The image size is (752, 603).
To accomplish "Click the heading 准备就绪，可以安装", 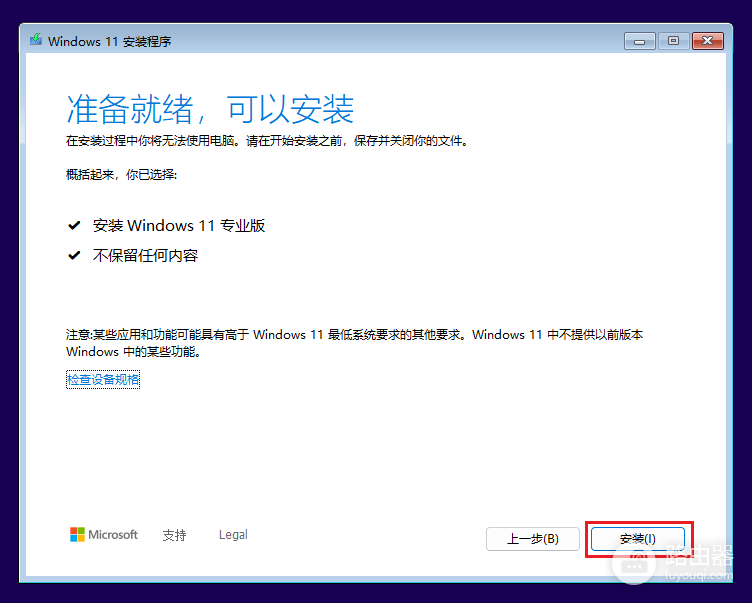I will 210,109.
